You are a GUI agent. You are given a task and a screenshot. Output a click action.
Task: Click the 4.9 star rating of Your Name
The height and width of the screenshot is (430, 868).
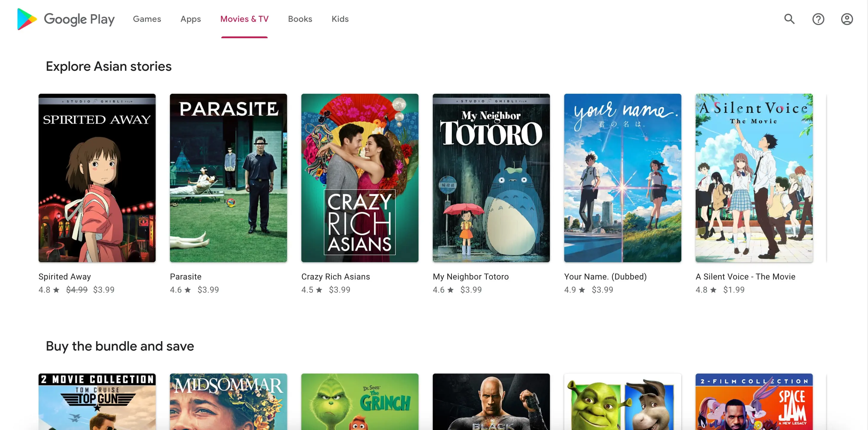574,290
